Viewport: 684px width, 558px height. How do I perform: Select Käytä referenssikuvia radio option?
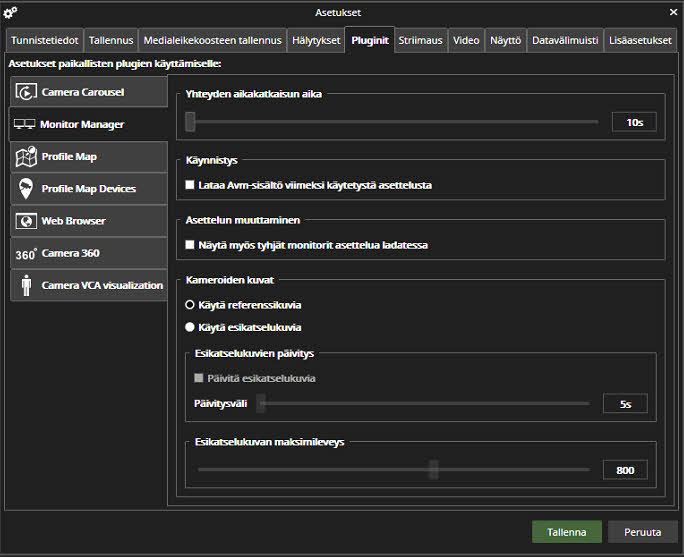(x=190, y=305)
